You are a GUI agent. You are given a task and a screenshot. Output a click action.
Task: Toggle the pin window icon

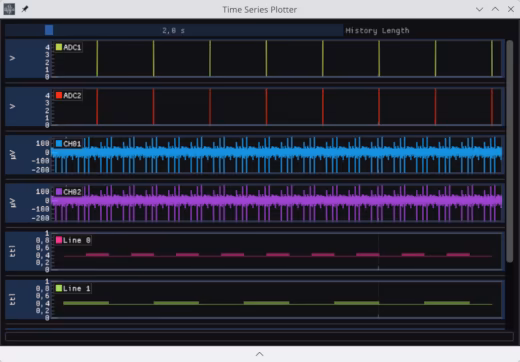tap(25, 9)
